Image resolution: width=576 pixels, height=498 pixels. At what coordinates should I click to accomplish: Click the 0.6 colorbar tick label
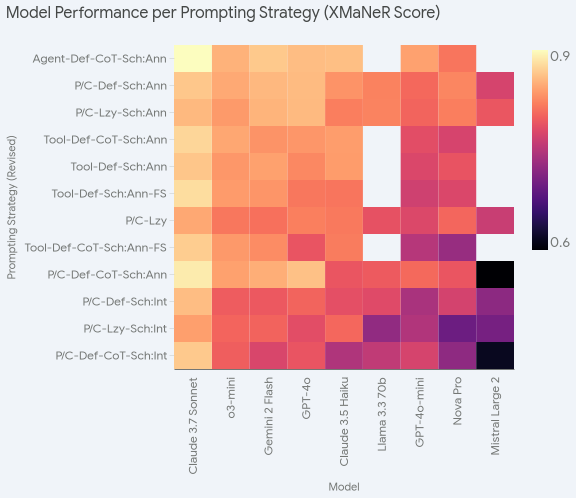560,242
